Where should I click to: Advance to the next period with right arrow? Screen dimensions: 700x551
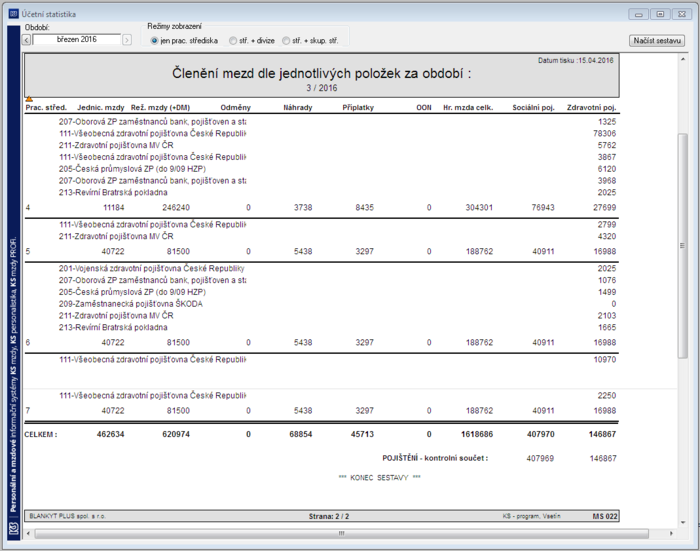pyautogui.click(x=127, y=40)
